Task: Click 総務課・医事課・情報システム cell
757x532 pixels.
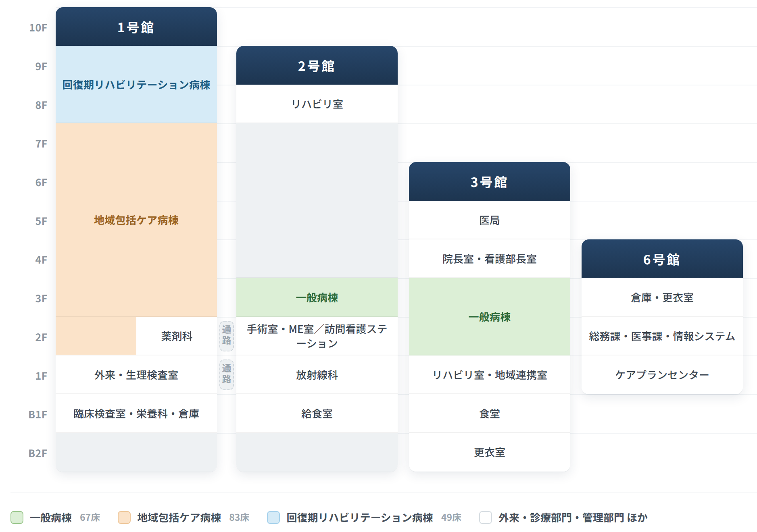Action: 662,336
